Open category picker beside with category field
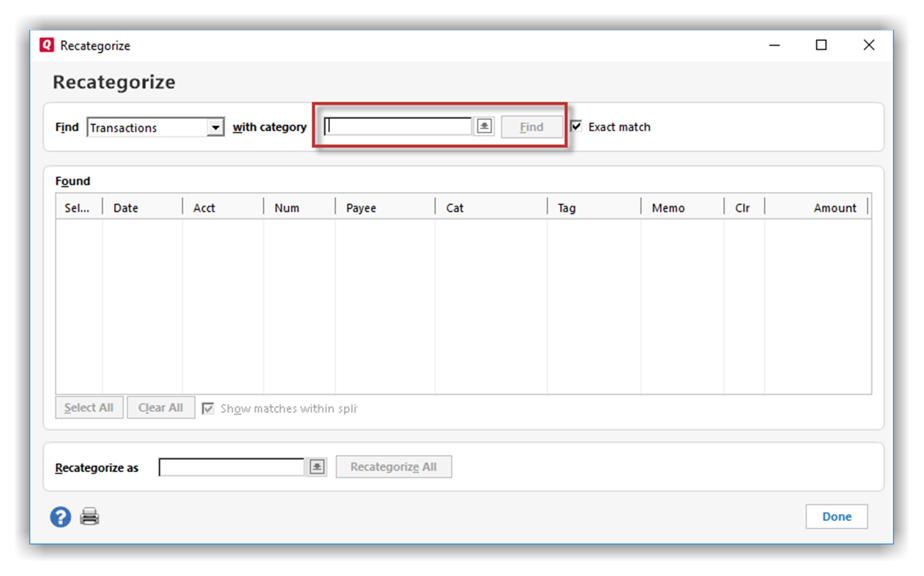The height and width of the screenshot is (576, 924). 484,127
